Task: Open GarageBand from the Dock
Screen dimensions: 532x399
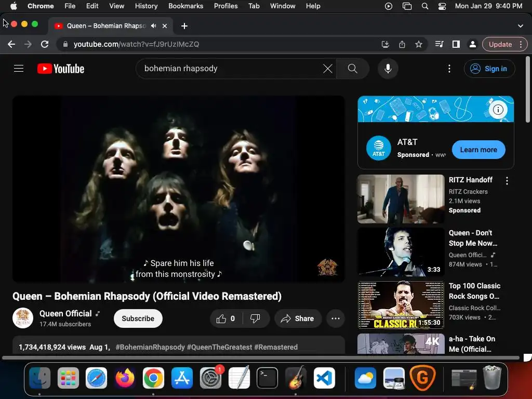Action: (x=296, y=378)
